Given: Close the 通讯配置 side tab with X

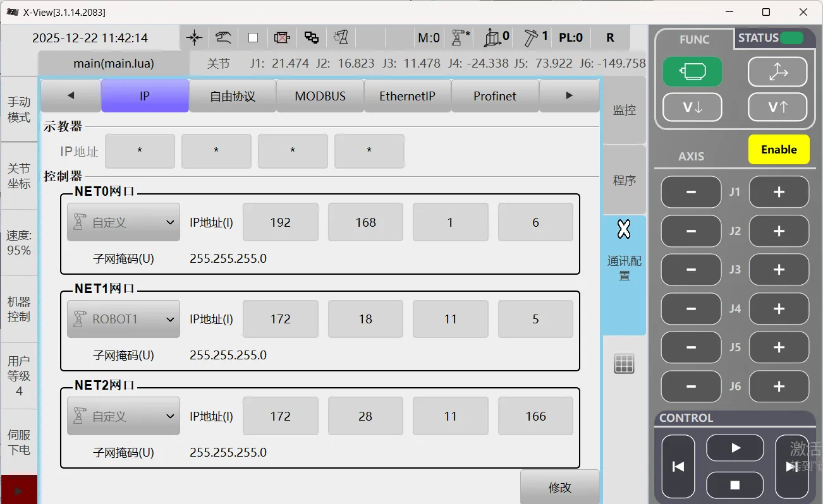Looking at the screenshot, I should [x=624, y=230].
